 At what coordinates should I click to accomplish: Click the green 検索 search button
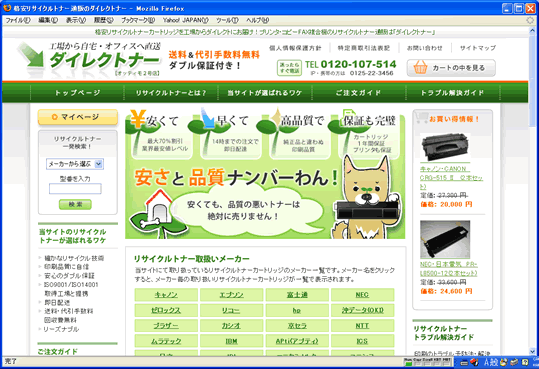pyautogui.click(x=75, y=205)
